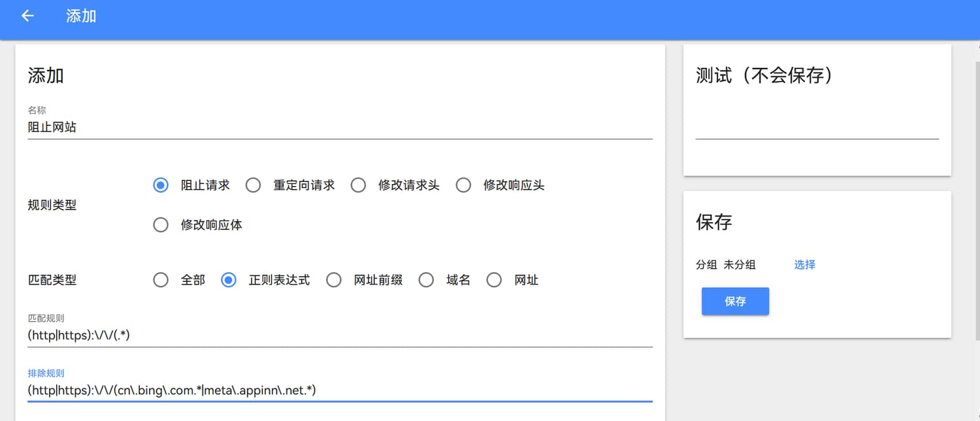The height and width of the screenshot is (421, 980).
Task: Switch match type to 域名
Action: tap(426, 281)
